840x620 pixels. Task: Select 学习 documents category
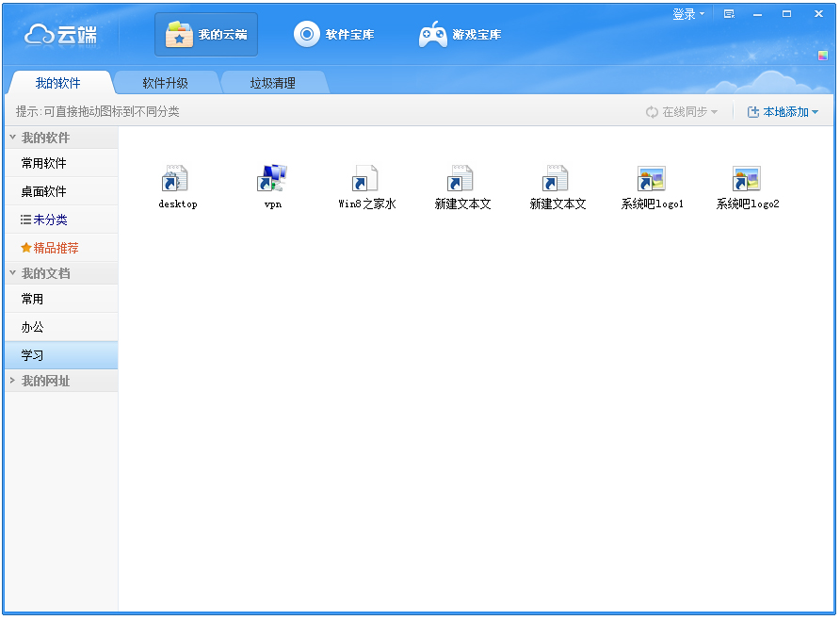61,355
